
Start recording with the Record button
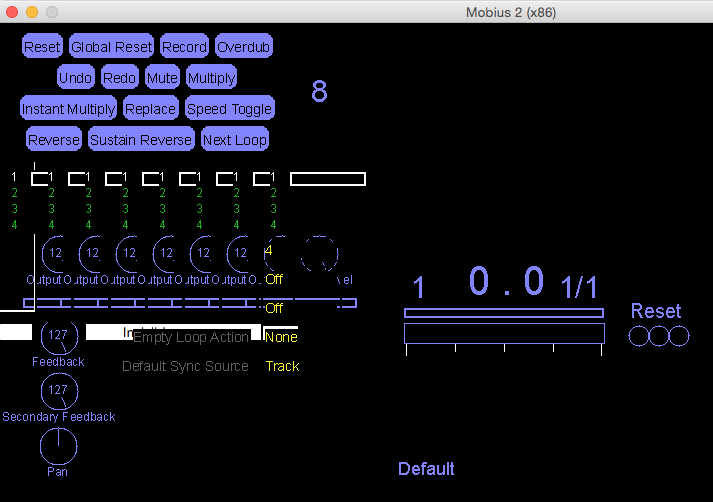(x=184, y=46)
